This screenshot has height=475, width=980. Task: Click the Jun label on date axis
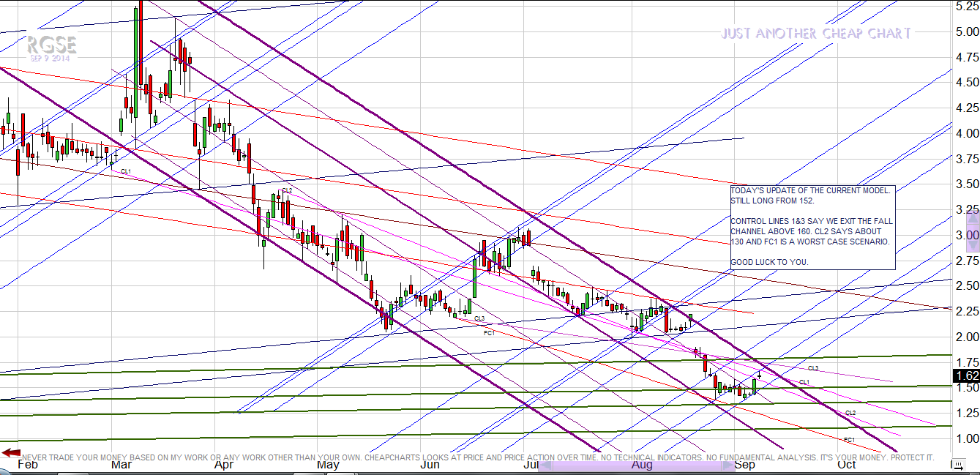(430, 464)
